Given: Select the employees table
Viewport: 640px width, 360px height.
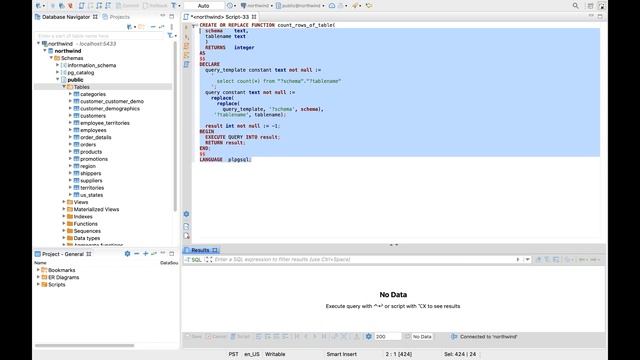Looking at the screenshot, I should click(93, 130).
